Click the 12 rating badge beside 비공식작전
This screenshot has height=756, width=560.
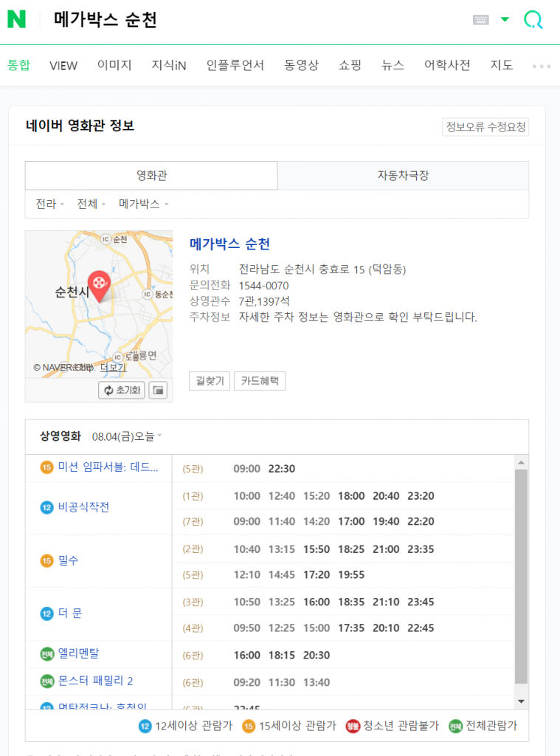(46, 507)
